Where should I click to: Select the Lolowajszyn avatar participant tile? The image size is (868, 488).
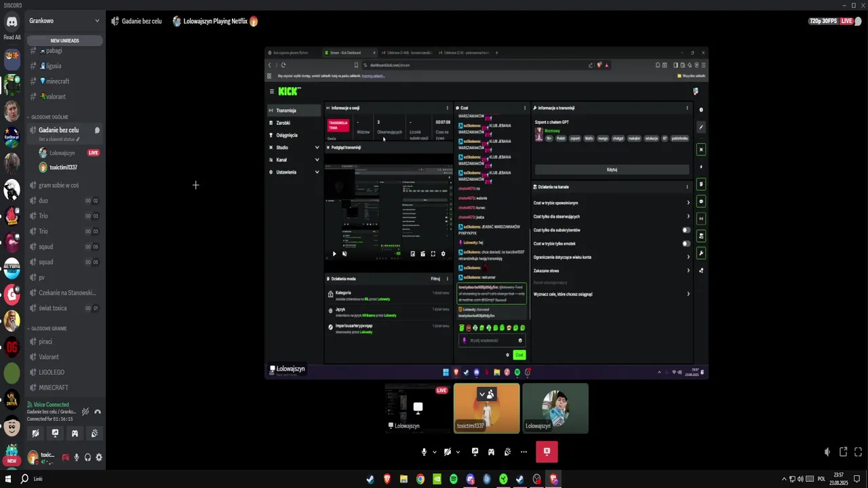pos(555,408)
